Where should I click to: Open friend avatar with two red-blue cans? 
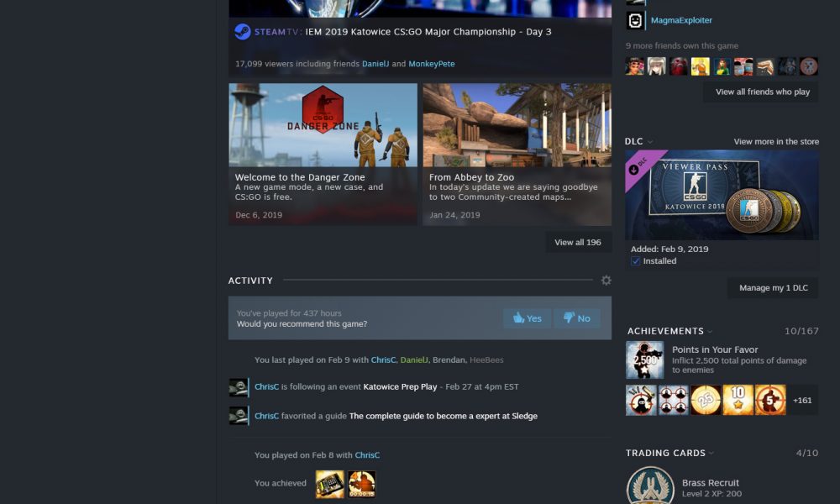(743, 66)
